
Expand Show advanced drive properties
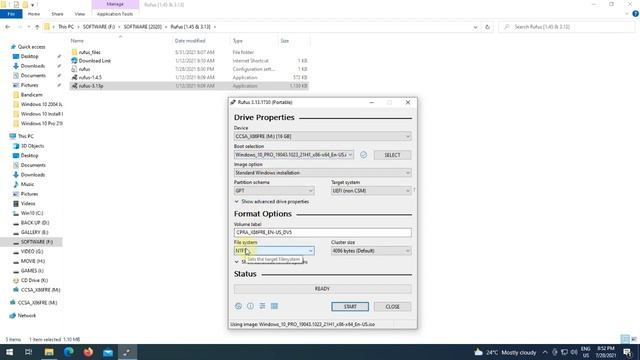[272, 202]
